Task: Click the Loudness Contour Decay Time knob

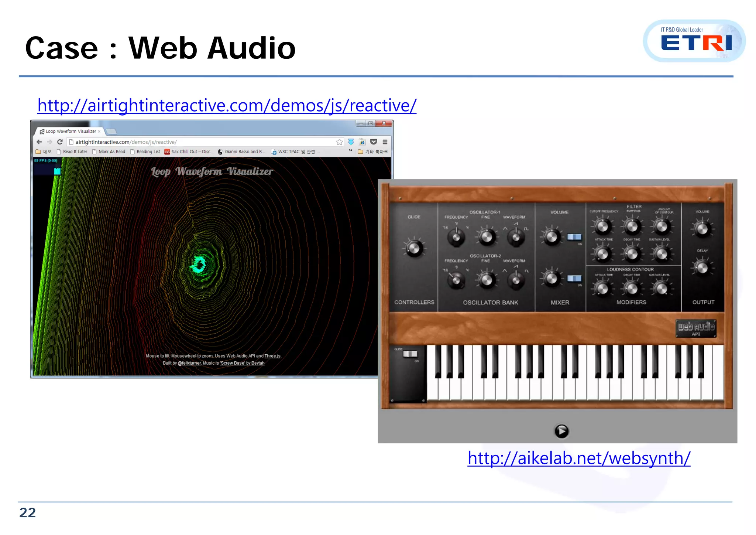Action: point(632,289)
